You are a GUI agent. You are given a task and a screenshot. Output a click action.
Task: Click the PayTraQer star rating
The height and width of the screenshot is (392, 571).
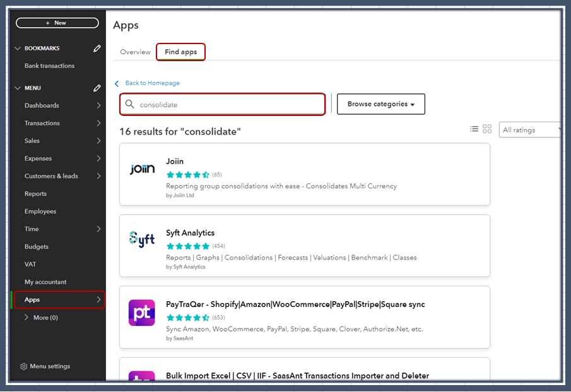(188, 318)
